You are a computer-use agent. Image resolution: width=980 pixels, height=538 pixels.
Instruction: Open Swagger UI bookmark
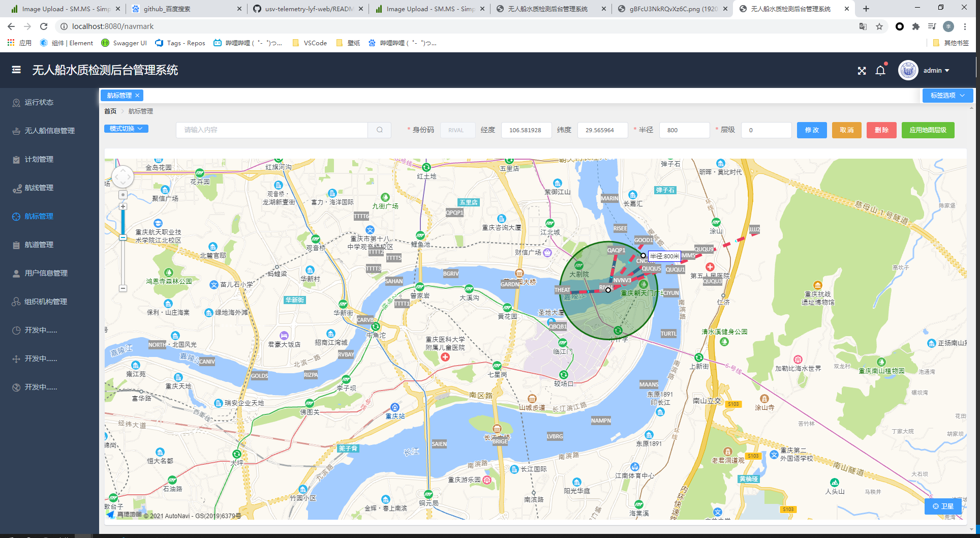[125, 43]
